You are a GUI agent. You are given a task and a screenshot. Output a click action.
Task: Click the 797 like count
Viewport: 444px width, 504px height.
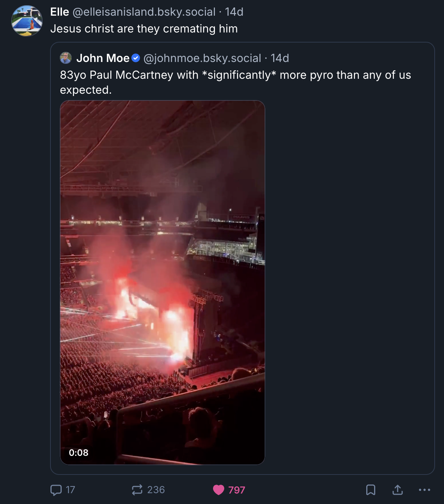237,490
